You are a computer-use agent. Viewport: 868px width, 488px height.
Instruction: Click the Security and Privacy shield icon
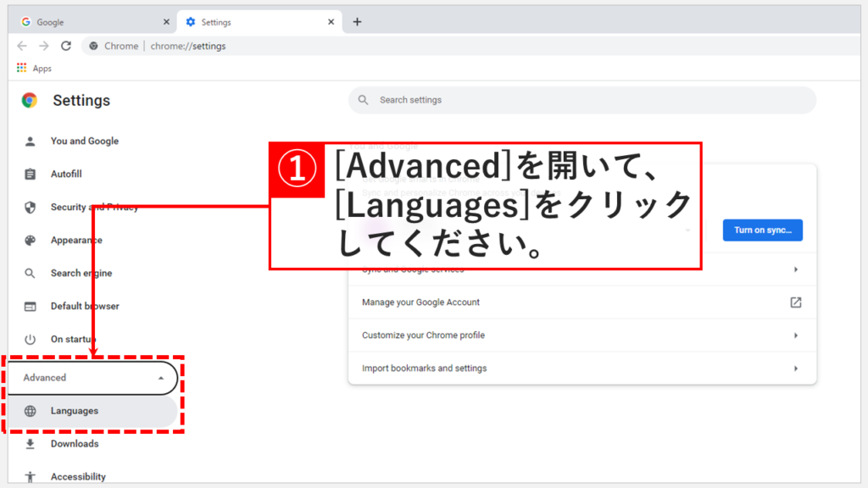click(31, 208)
